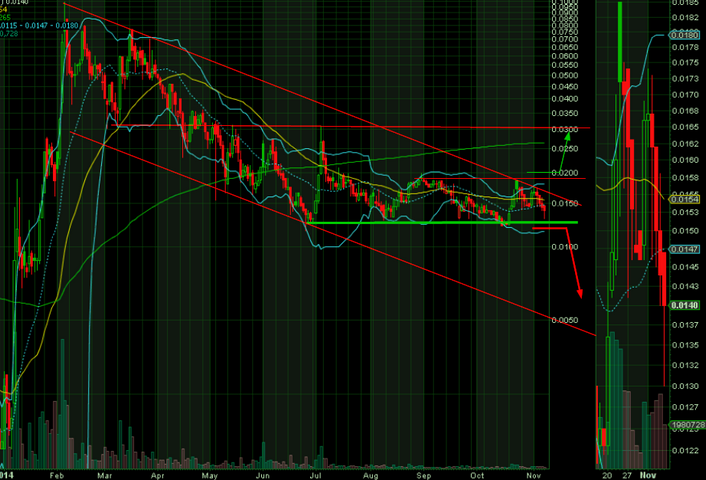Select the 0.0100 price level on main chart axis
Image resolution: width=706 pixels, height=480 pixels.
pyautogui.click(x=565, y=247)
